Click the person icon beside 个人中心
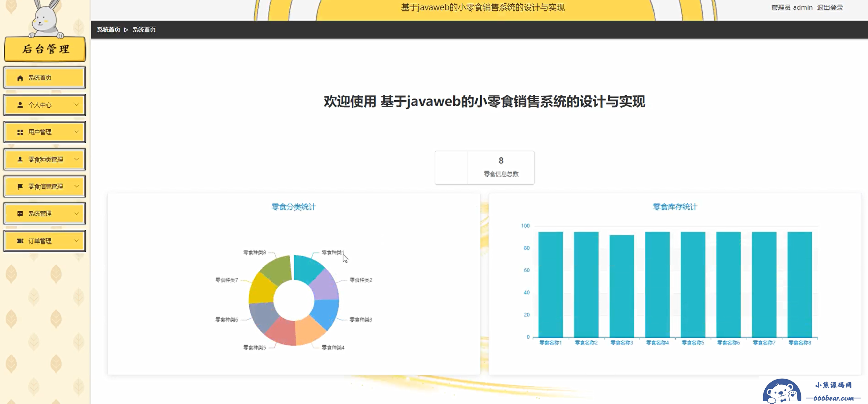The height and width of the screenshot is (404, 868). 20,105
